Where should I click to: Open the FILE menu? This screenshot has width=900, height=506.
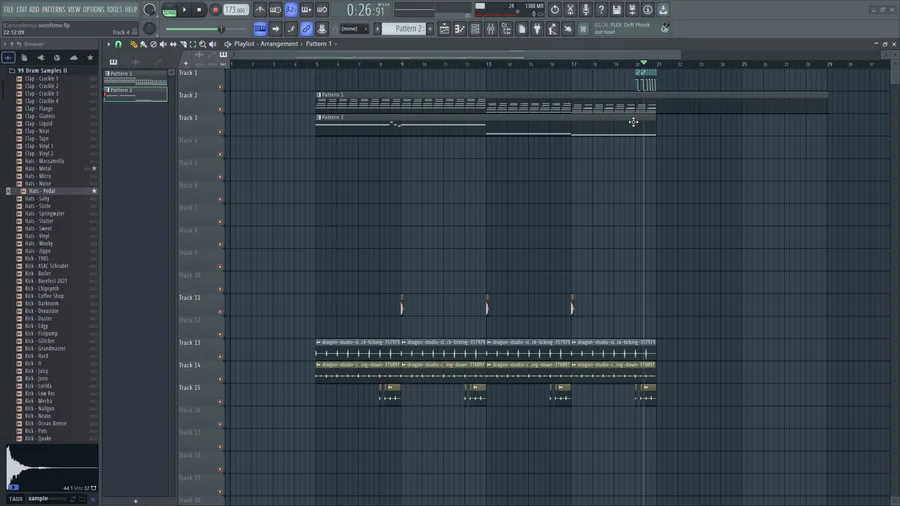(9, 9)
